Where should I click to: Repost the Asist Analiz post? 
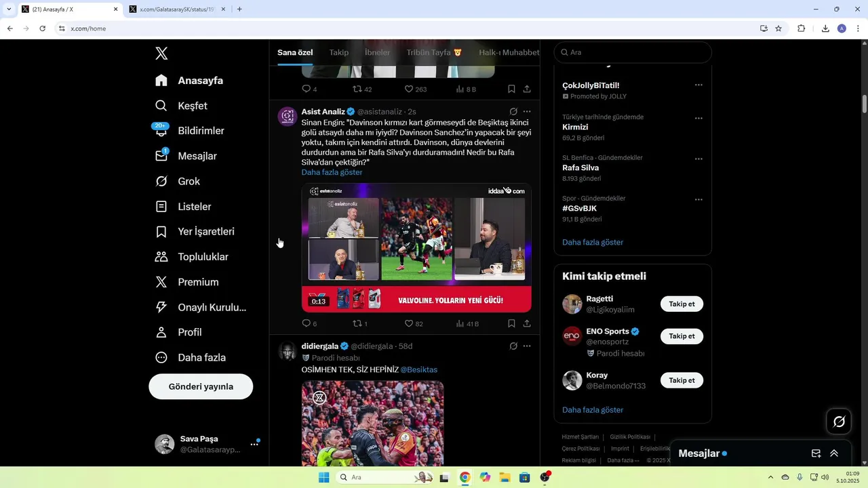[360, 323]
